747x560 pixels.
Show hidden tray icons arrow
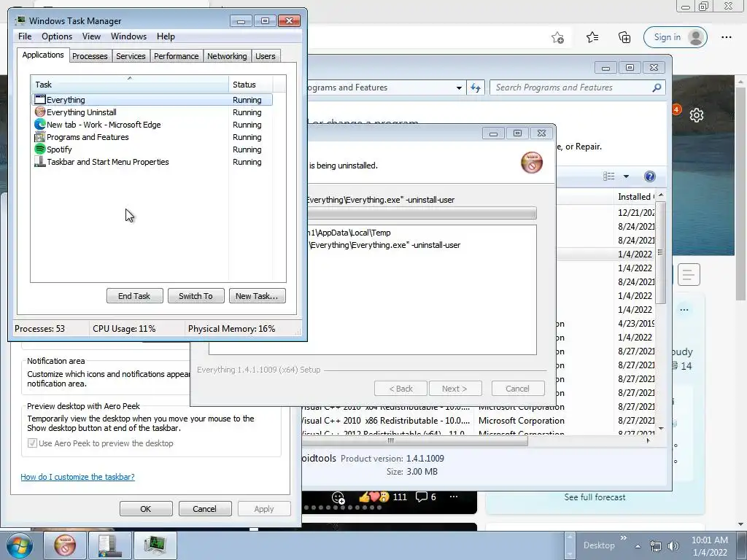point(638,545)
